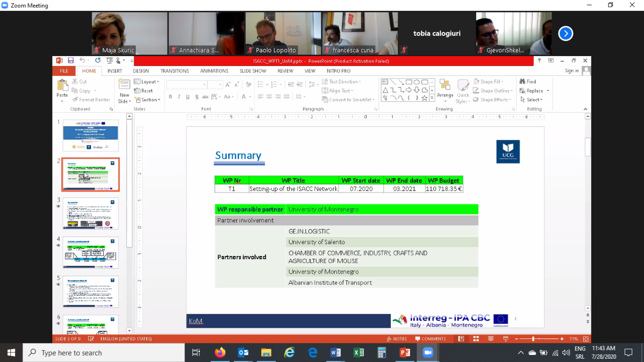Click the Sign in link
This screenshot has width=644, height=362.
coord(572,71)
